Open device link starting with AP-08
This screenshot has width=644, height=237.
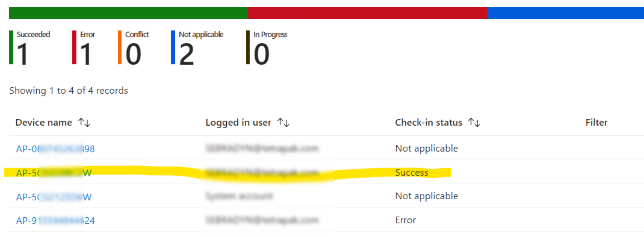55,149
